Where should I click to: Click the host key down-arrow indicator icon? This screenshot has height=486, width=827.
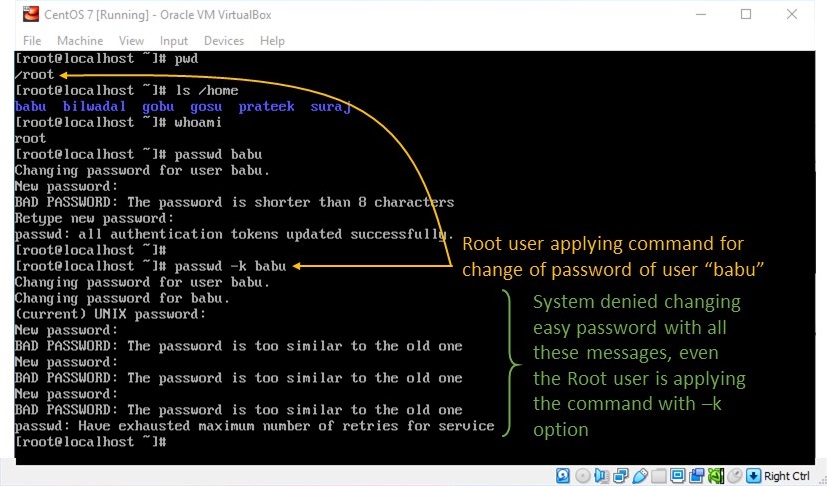pyautogui.click(x=754, y=476)
